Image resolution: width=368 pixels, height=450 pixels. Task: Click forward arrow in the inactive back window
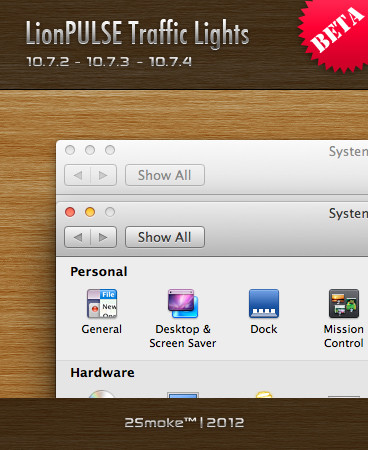coord(103,175)
